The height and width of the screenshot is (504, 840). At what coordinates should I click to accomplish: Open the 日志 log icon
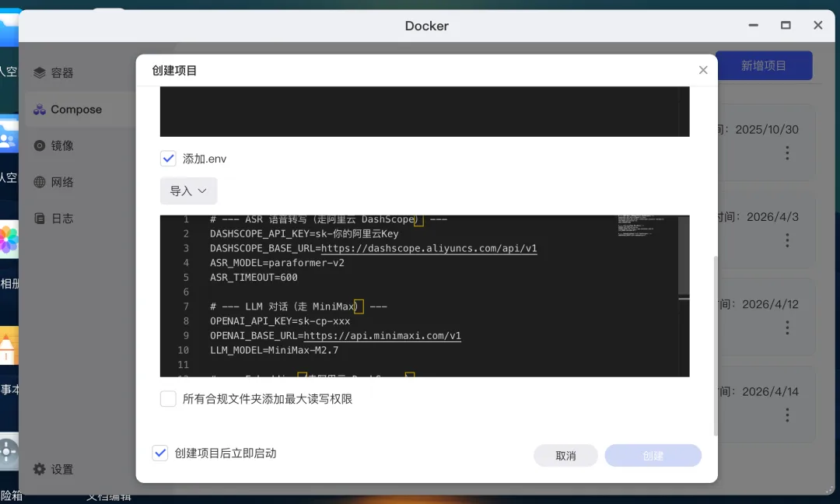pos(39,219)
